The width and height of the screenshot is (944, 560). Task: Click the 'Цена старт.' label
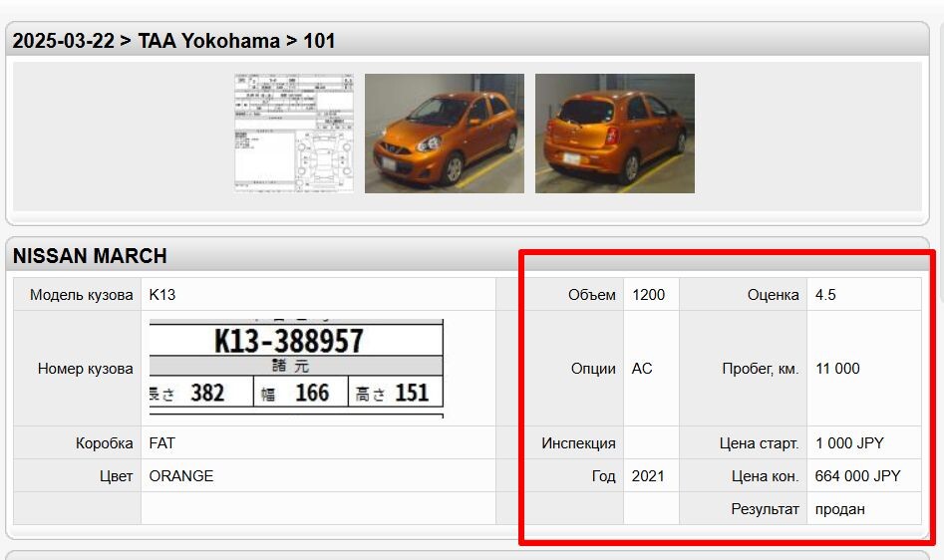tap(760, 443)
